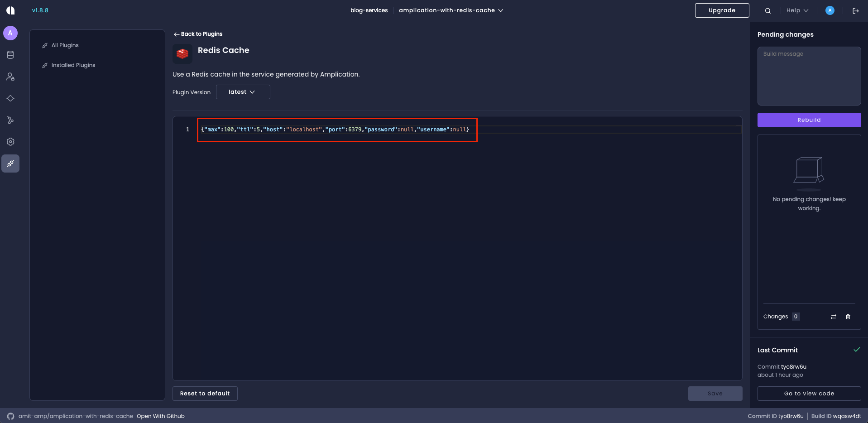Click the amit-amp repository name in footer
The width and height of the screenshot is (868, 423).
76,416
